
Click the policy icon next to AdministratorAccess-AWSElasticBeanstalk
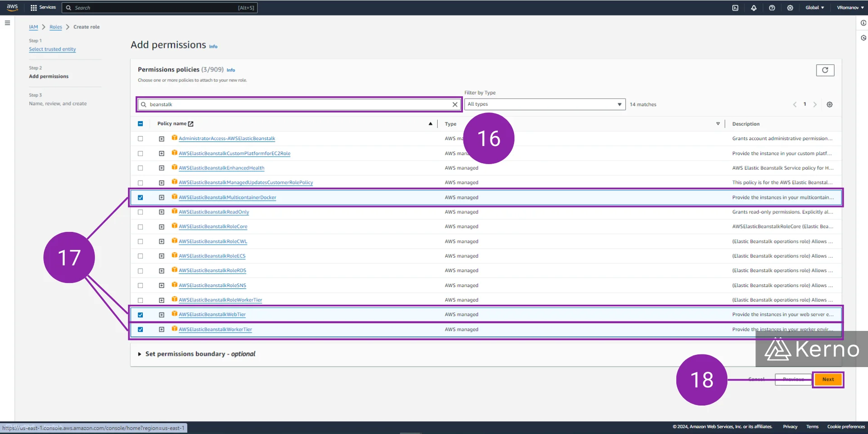[175, 138]
